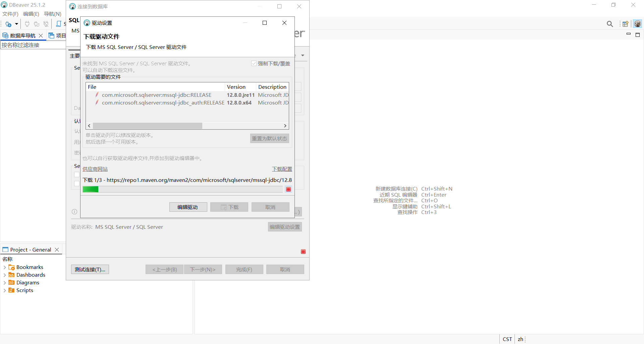The image size is (644, 344).
Task: Click the 下一步(N)> wizard button
Action: 203,269
